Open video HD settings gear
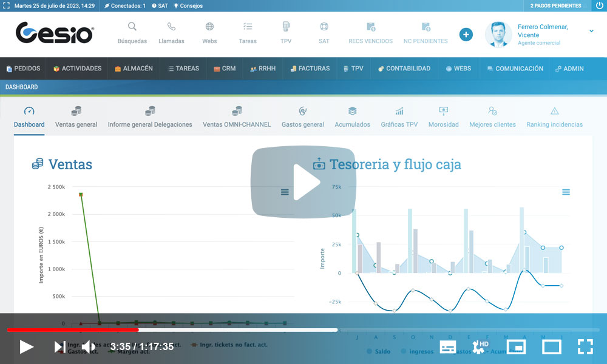Image resolution: width=607 pixels, height=364 pixels. 480,346
